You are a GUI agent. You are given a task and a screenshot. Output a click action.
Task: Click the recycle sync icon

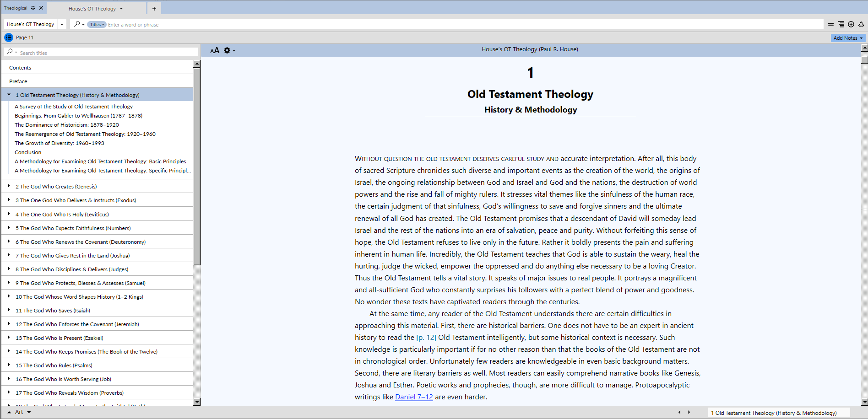point(861,24)
